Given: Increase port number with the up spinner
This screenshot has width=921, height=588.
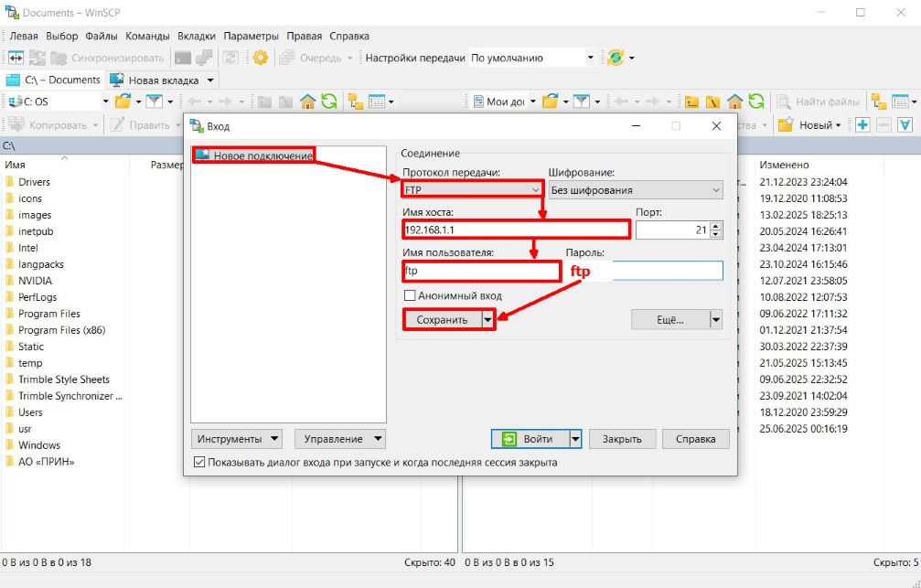Looking at the screenshot, I should [715, 226].
